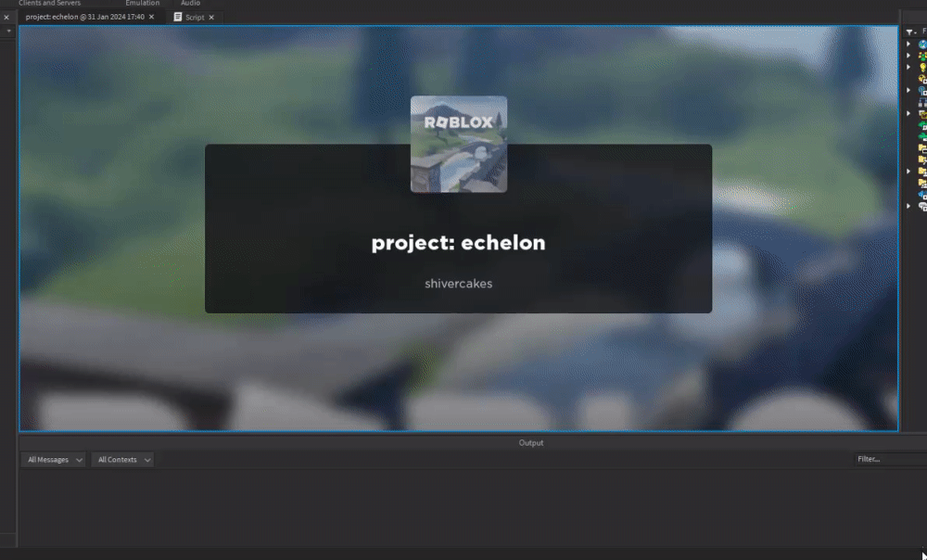The width and height of the screenshot is (927, 560).
Task: Expand the Workspace globe tree node
Action: coord(908,44)
